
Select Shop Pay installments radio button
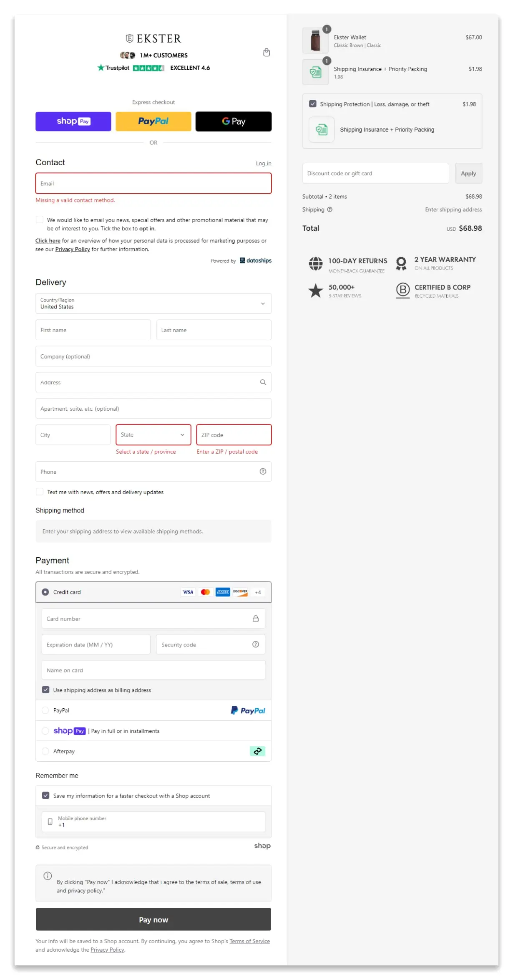click(45, 730)
